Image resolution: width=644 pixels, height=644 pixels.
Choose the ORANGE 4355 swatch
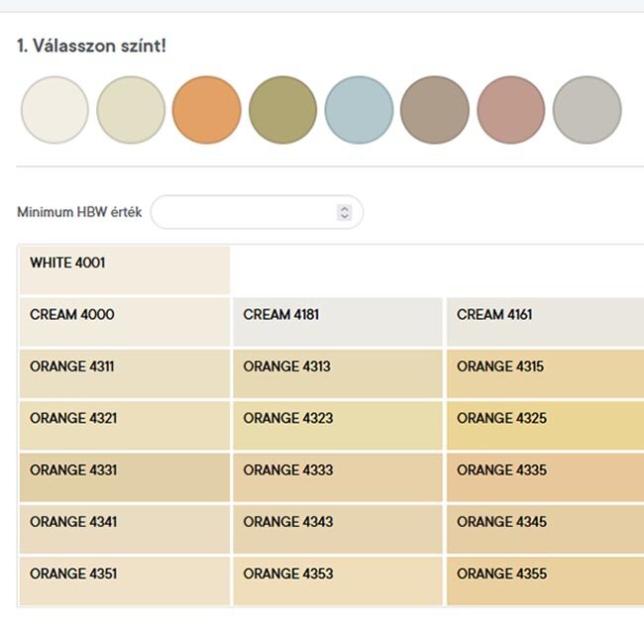pyautogui.click(x=546, y=582)
